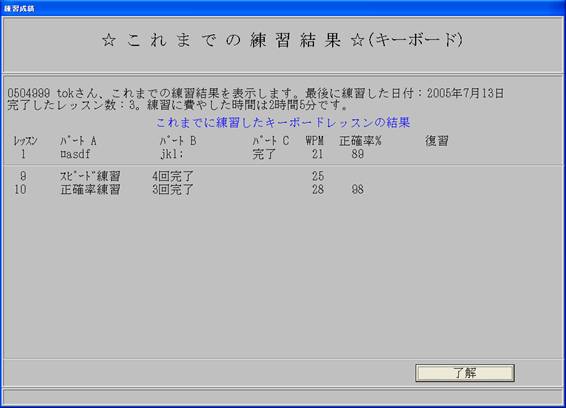Click the 3回完了 text for lesson 10

click(173, 190)
